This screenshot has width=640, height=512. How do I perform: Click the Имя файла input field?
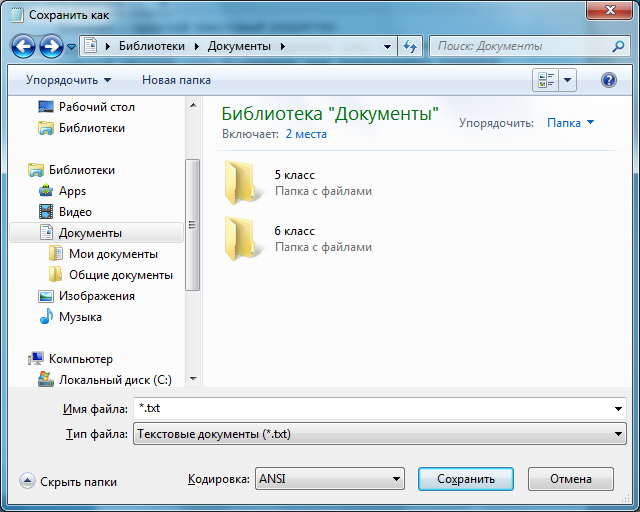click(380, 408)
